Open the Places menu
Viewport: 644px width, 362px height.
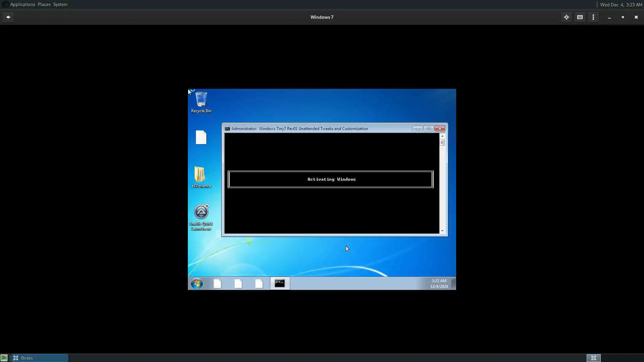[x=44, y=4]
